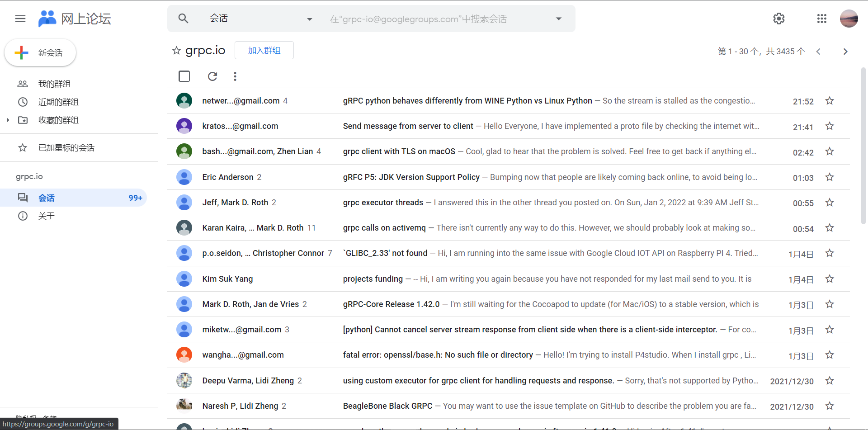Click Deepu Varma's profile picture
868x430 pixels.
click(184, 380)
